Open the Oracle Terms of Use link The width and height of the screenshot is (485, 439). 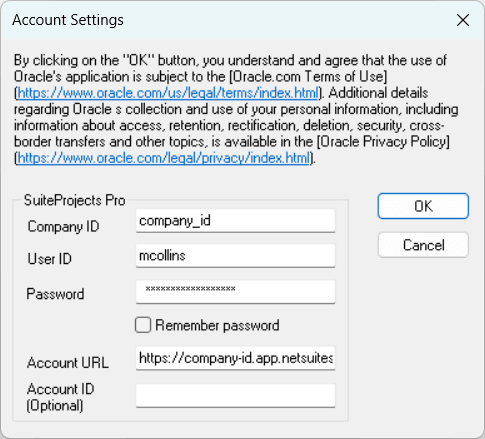(x=168, y=93)
